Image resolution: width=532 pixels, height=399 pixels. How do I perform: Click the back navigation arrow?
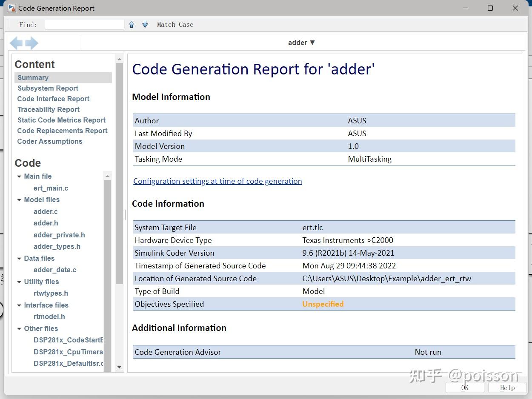pos(16,43)
